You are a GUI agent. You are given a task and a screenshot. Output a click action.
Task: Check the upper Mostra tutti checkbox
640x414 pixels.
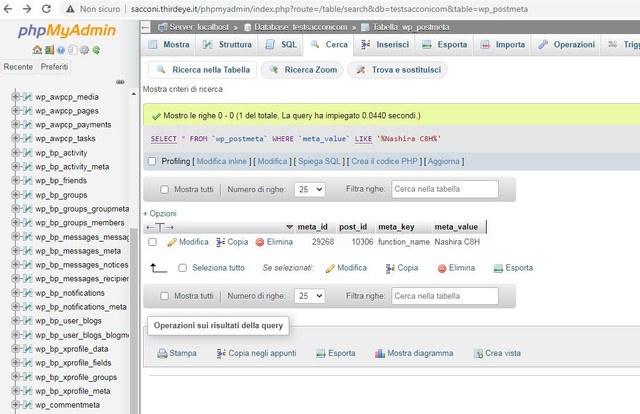[164, 189]
